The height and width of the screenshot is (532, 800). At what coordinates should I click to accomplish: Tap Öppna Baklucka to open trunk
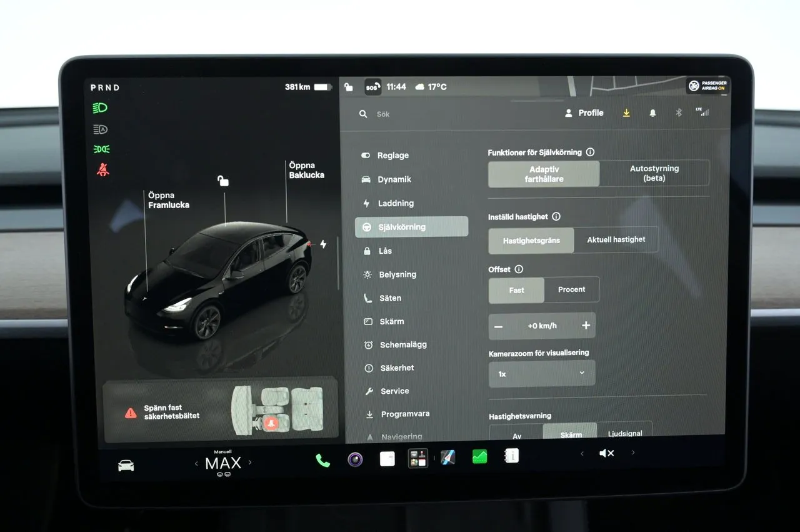[x=306, y=170]
